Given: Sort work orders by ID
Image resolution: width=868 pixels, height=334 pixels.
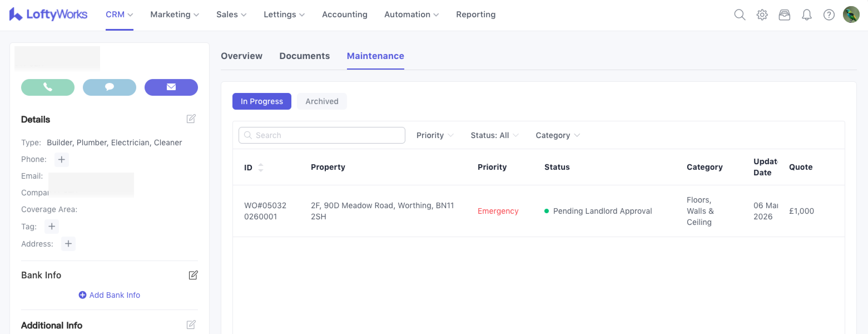Looking at the screenshot, I should click(261, 167).
